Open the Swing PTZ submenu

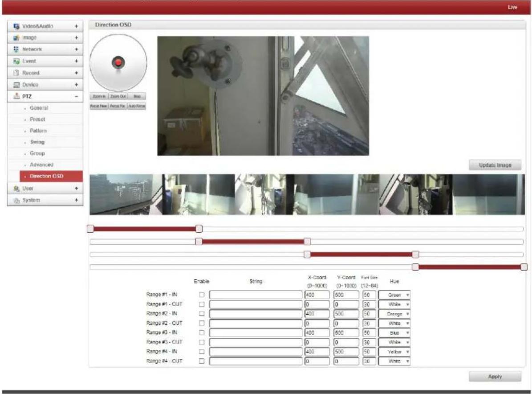click(37, 142)
